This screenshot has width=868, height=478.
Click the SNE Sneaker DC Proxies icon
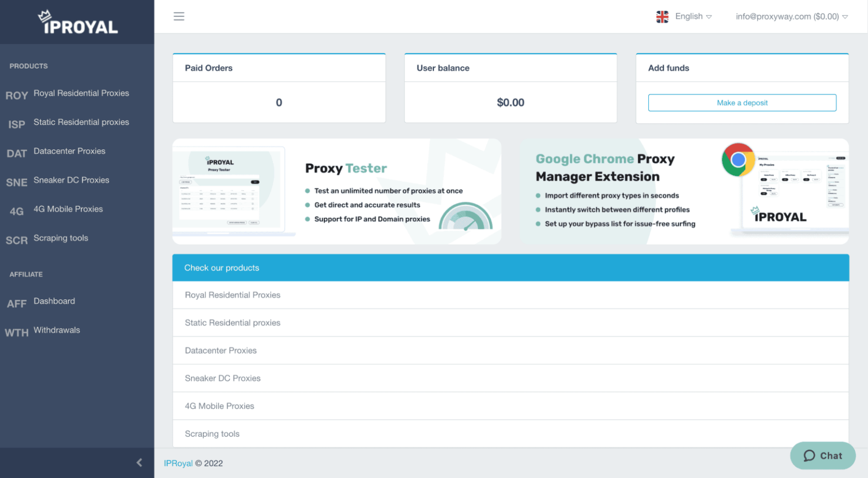point(16,182)
